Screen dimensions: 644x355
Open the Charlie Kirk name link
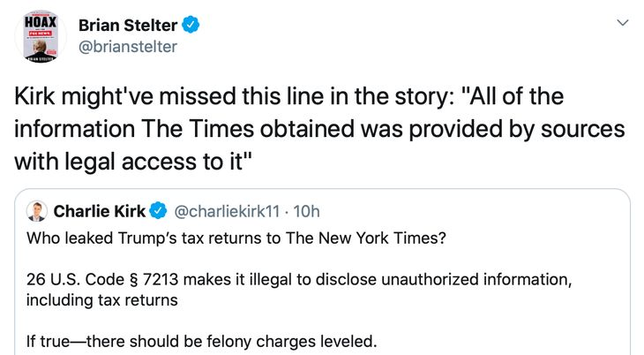coord(100,212)
